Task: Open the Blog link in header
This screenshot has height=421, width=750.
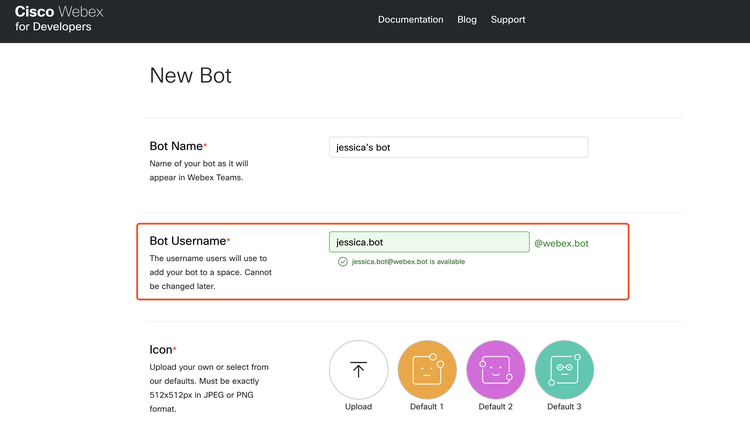Action: coord(467,20)
